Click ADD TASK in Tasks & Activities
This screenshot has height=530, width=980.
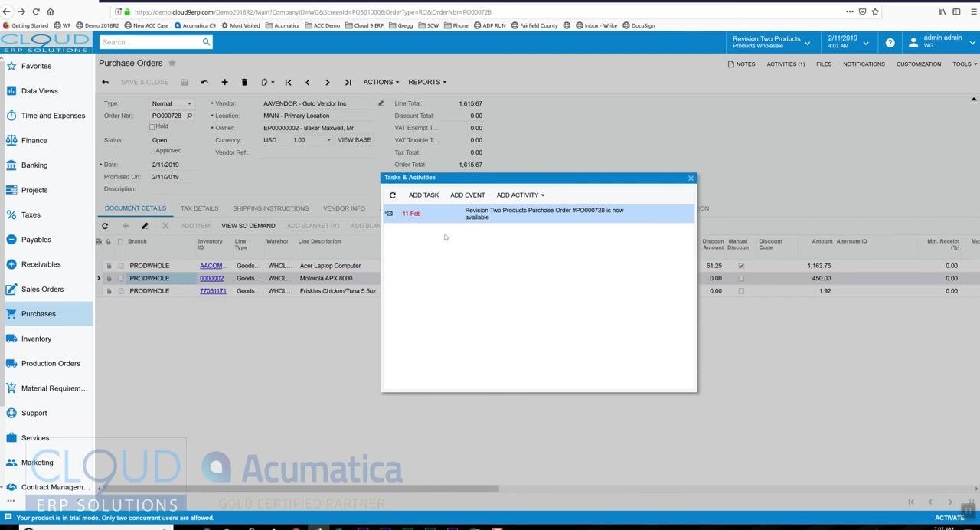(423, 195)
